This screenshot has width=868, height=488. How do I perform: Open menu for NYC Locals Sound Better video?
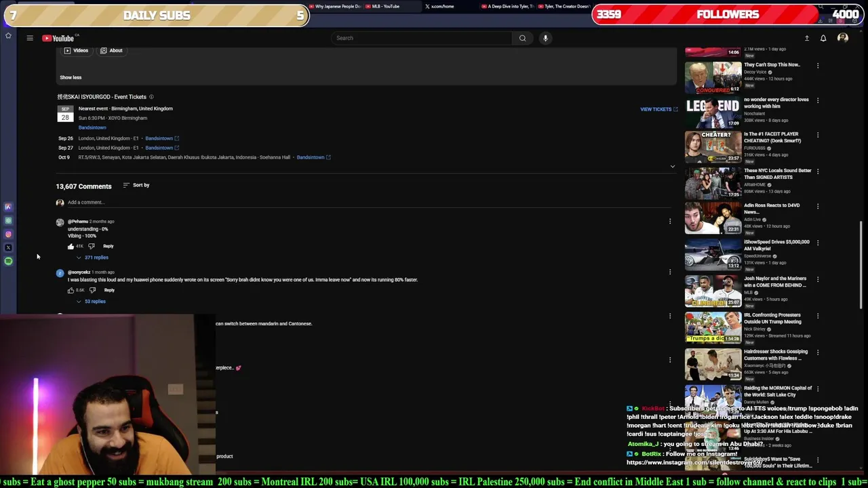coord(818,171)
